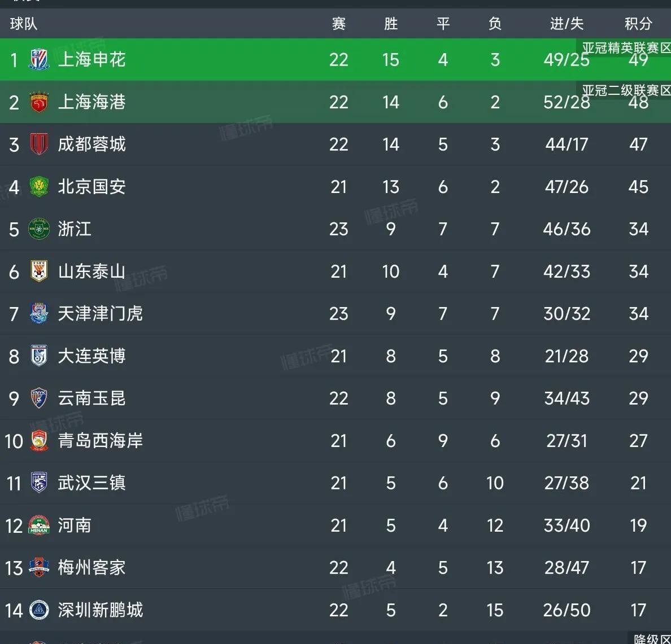Select the Beijing Guoan green crest

point(39,187)
